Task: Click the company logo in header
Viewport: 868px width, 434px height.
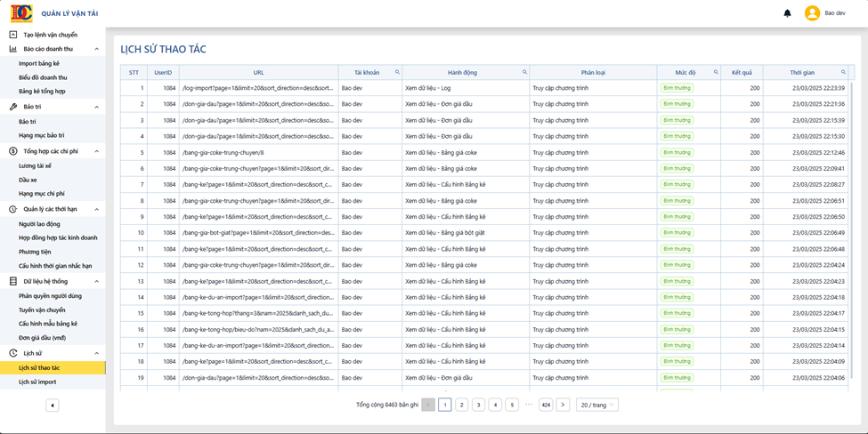Action: pyautogui.click(x=21, y=13)
